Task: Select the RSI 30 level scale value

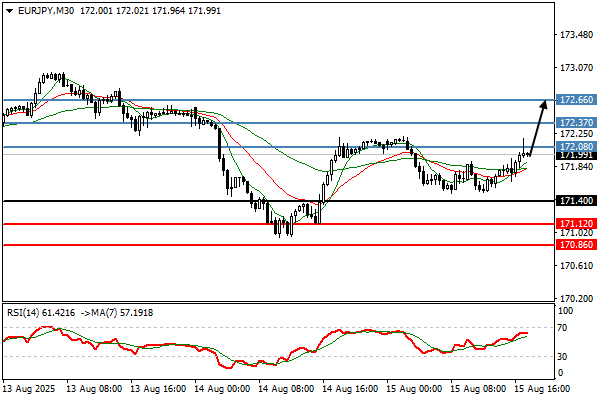Action: (x=562, y=357)
